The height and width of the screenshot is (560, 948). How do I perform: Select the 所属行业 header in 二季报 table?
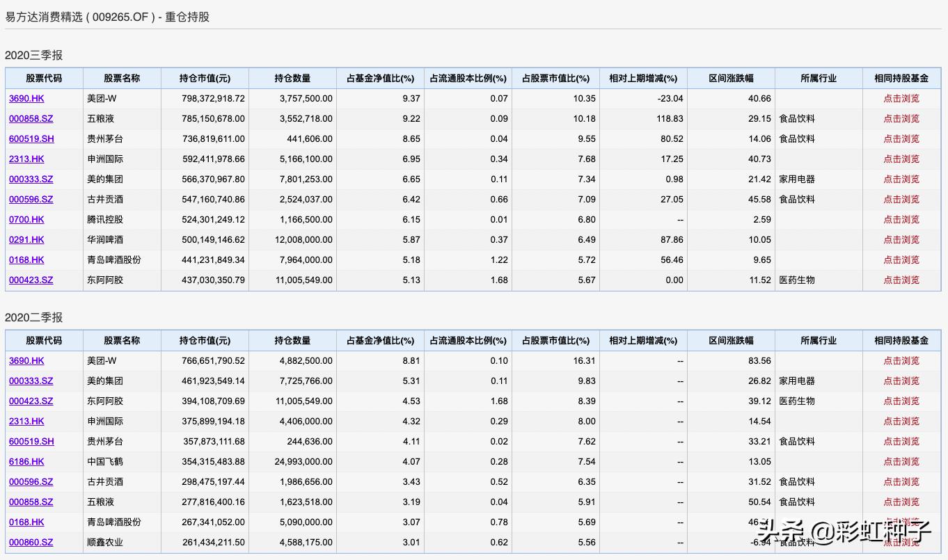coord(819,340)
